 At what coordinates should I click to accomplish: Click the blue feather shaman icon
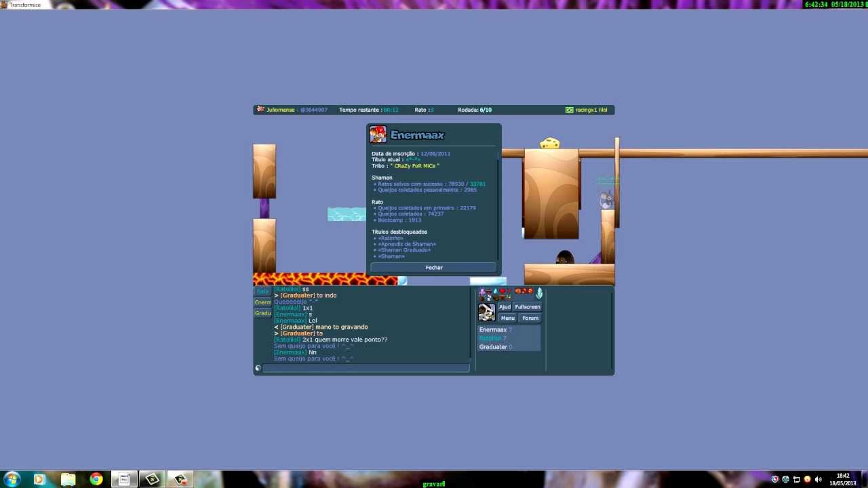(539, 293)
